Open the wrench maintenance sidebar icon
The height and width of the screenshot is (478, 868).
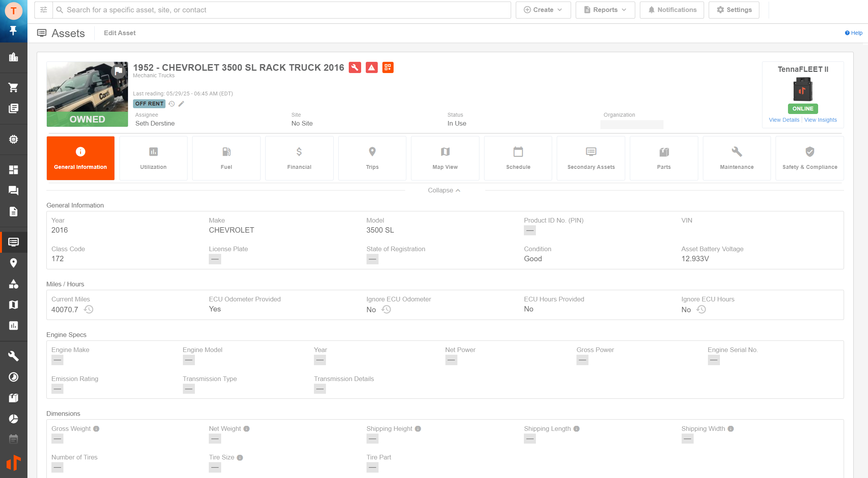14,356
